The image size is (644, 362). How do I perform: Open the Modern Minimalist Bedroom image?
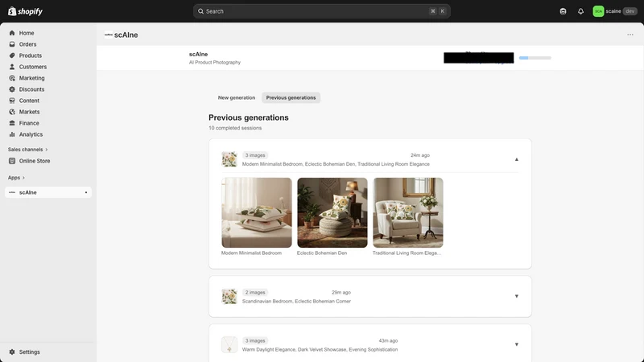257,212
